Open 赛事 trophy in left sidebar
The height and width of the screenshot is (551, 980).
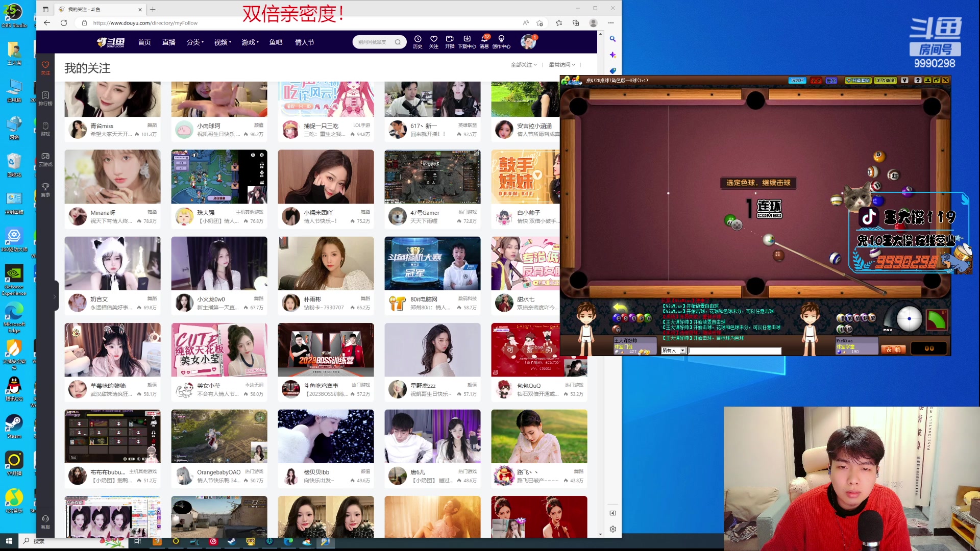coord(45,190)
